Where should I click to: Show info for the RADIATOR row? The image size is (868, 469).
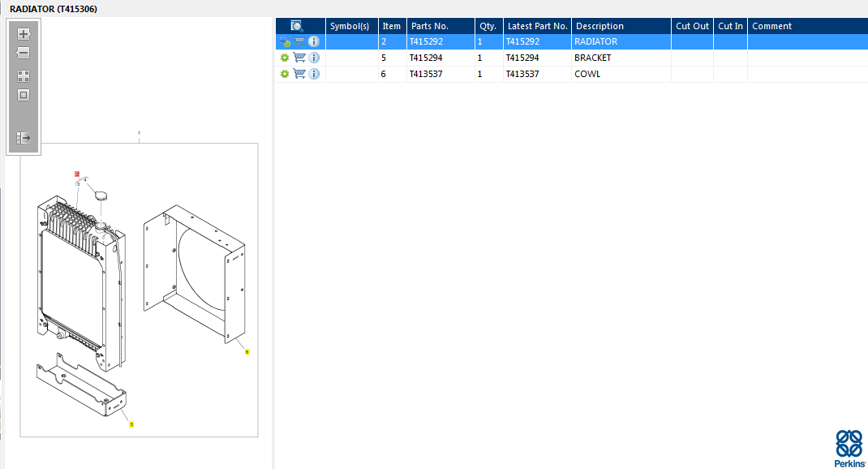pyautogui.click(x=314, y=41)
